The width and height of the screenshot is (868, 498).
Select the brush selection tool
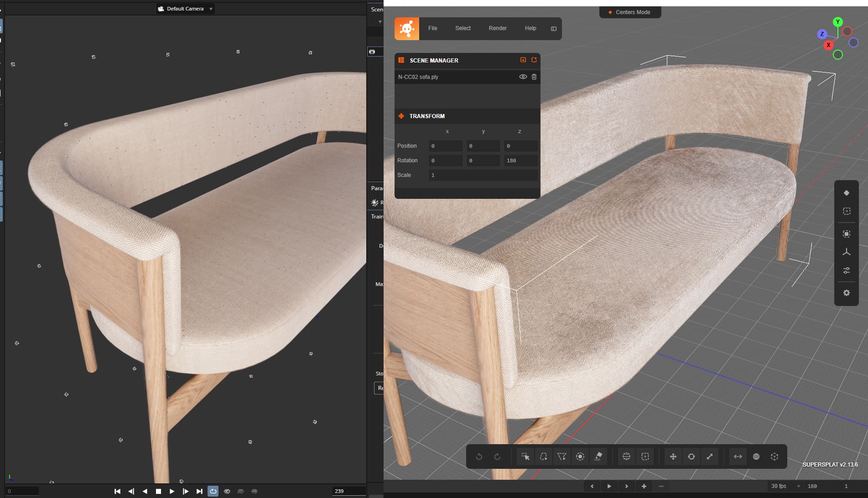[580, 456]
